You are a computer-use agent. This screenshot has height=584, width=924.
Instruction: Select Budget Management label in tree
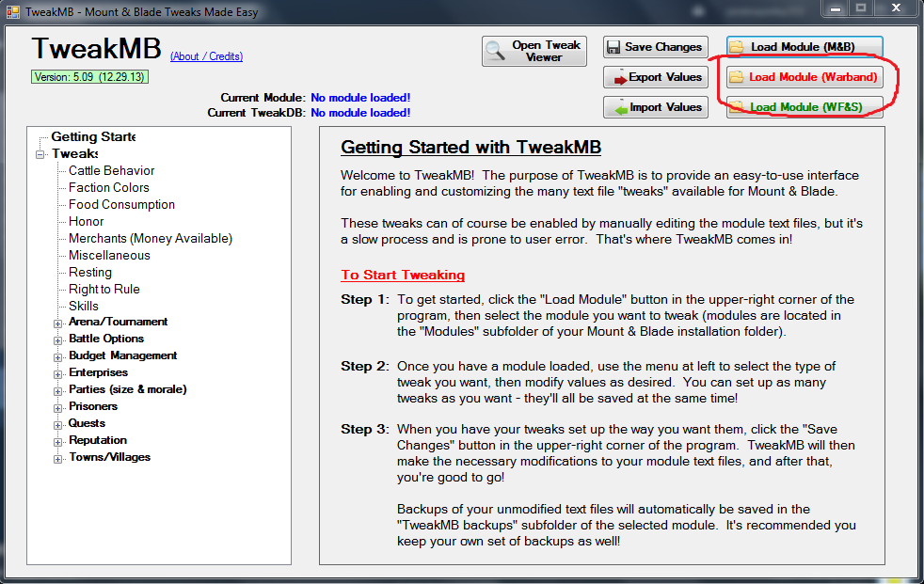[122, 355]
